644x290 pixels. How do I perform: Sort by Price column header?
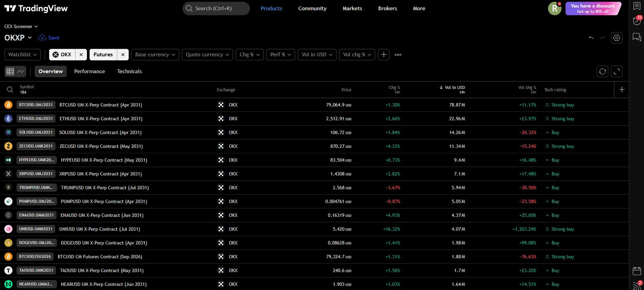pos(347,90)
